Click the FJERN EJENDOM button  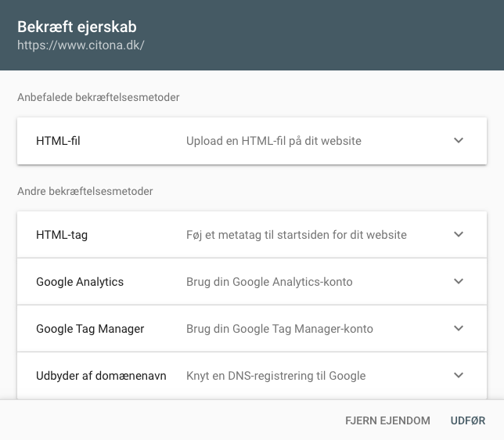tap(387, 420)
